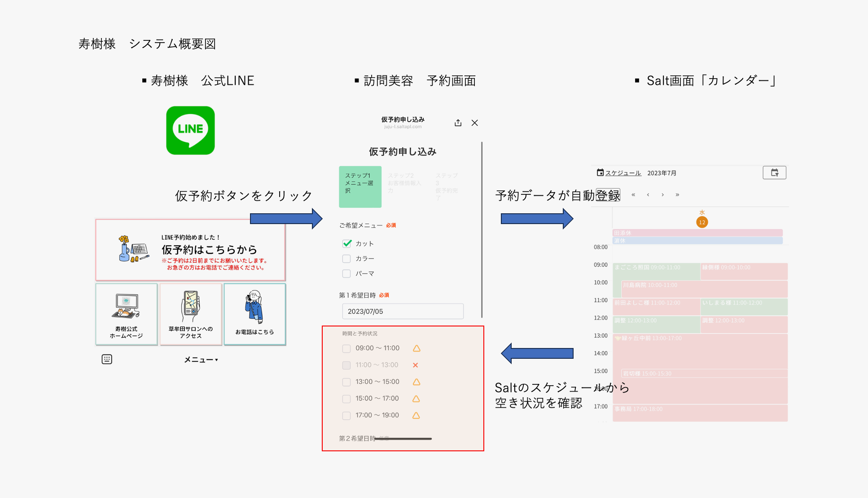Jump forward with the double-right chevron

tap(677, 194)
